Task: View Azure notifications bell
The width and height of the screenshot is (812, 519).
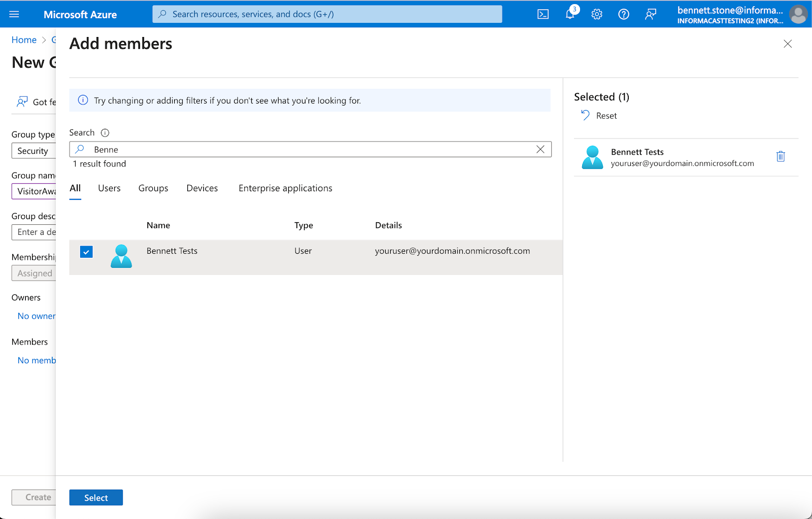Action: (569, 14)
